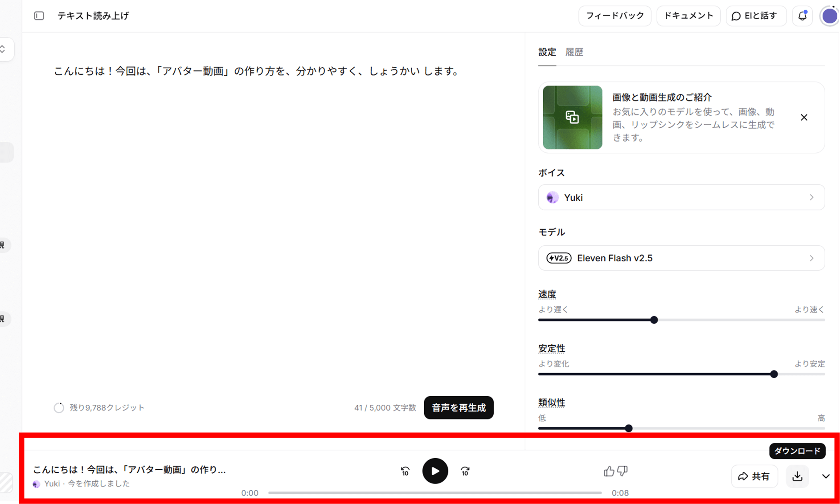The height and width of the screenshot is (504, 840).
Task: Play the generated audio
Action: 435,471
